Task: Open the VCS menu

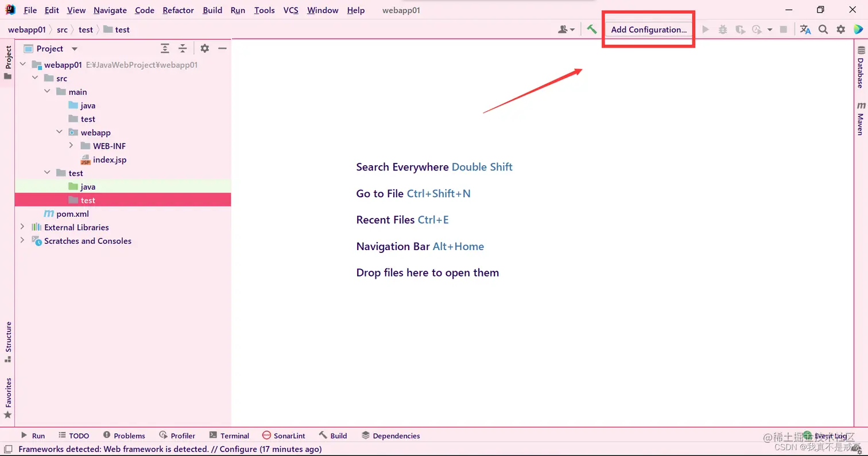Action: point(291,10)
